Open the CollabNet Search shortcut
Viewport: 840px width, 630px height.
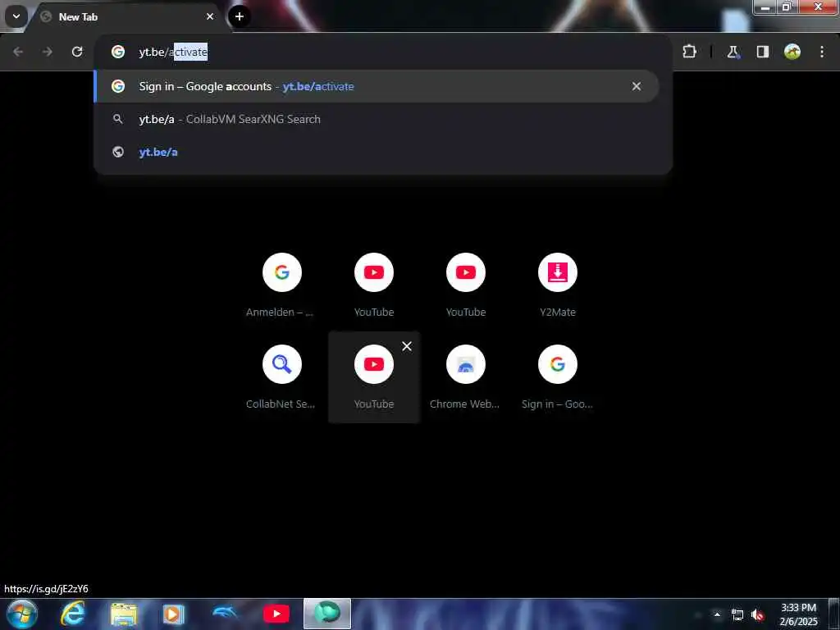click(x=282, y=377)
